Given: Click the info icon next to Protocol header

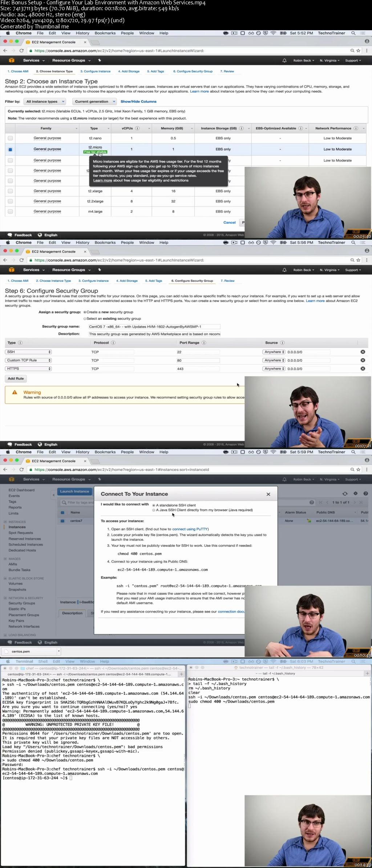Looking at the screenshot, I should (113, 343).
